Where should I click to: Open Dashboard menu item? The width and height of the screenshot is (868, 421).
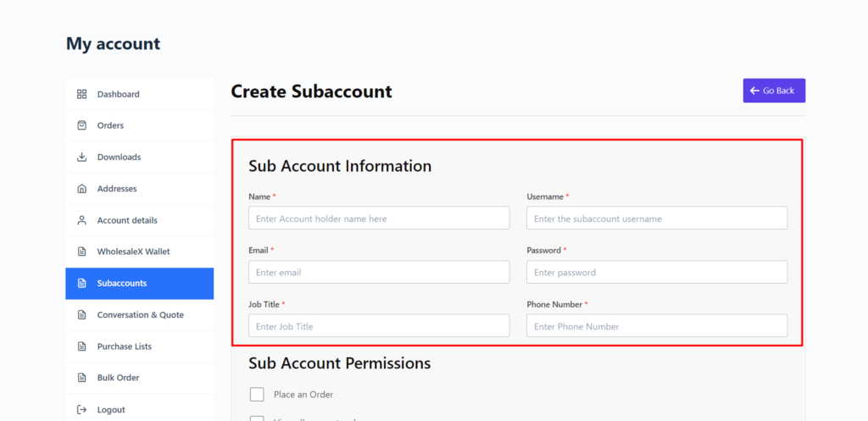click(x=140, y=94)
